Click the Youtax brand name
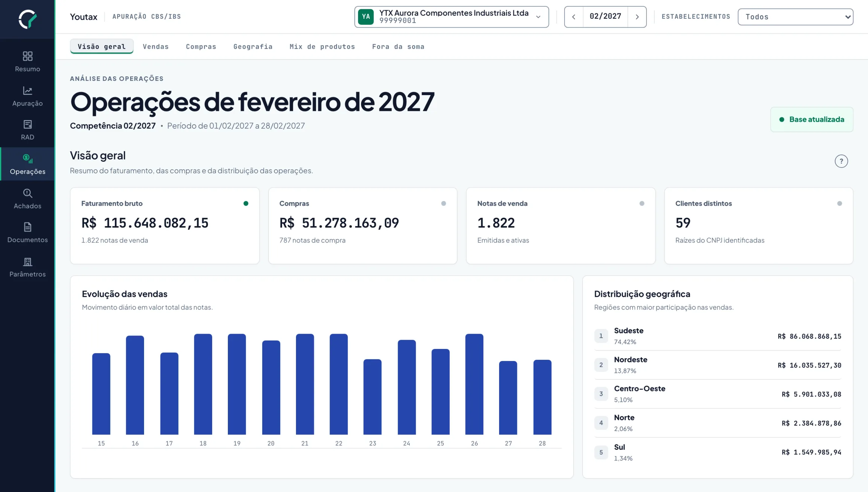Image resolution: width=868 pixels, height=492 pixels. (x=83, y=17)
